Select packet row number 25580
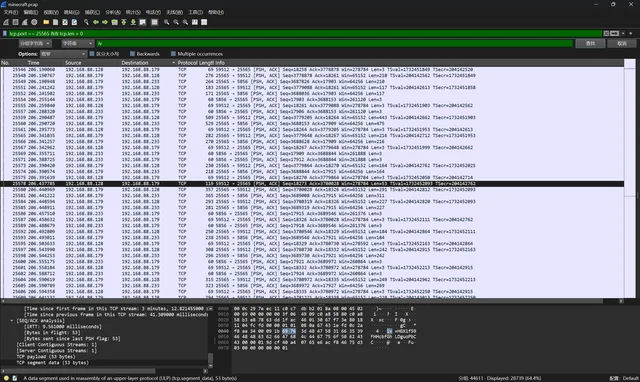640x382 pixels. [313, 190]
